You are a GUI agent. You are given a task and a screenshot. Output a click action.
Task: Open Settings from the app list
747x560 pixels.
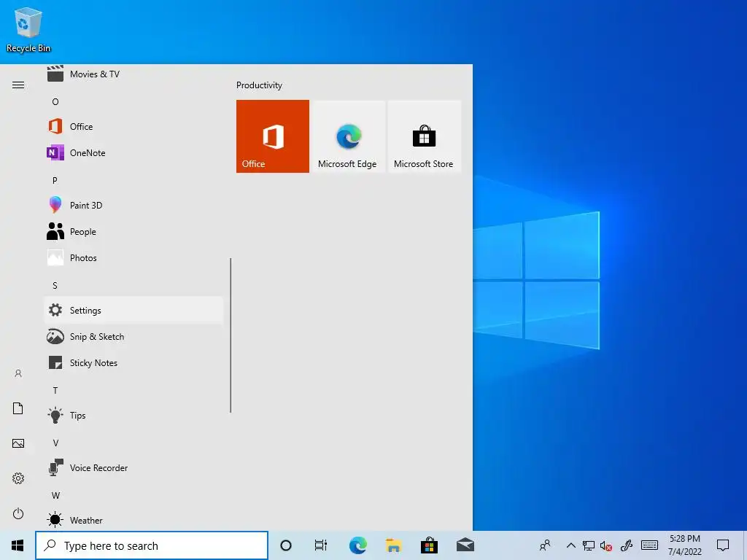click(x=133, y=311)
